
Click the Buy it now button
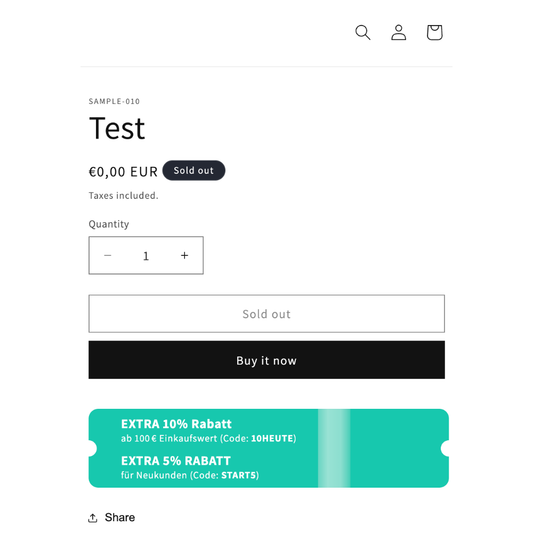click(x=266, y=360)
